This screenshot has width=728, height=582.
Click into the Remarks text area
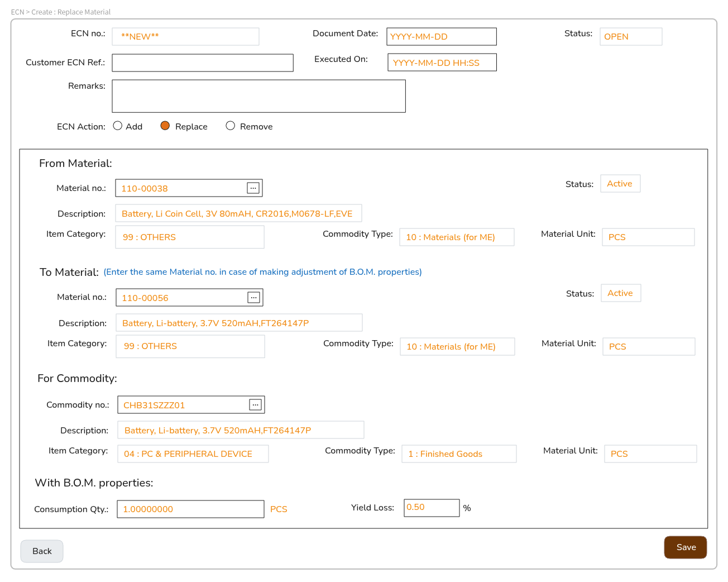coord(259,96)
